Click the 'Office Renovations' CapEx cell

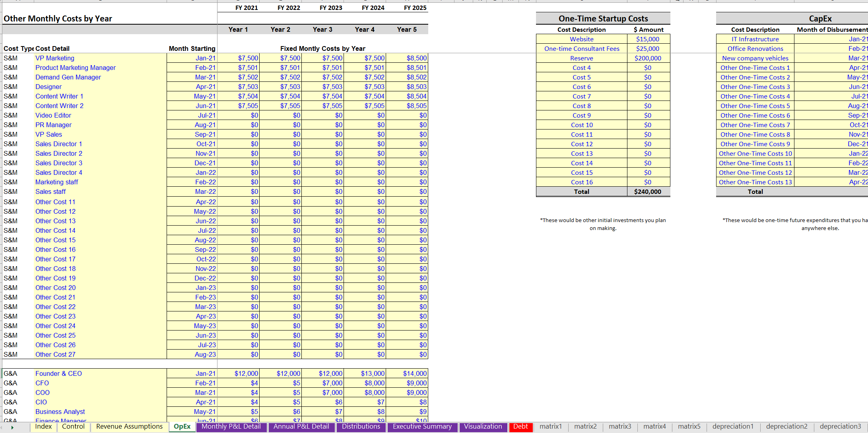click(755, 48)
